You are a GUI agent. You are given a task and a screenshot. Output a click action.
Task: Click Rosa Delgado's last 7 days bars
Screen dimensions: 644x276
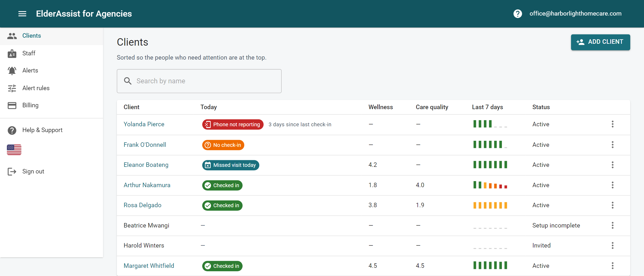coord(490,205)
